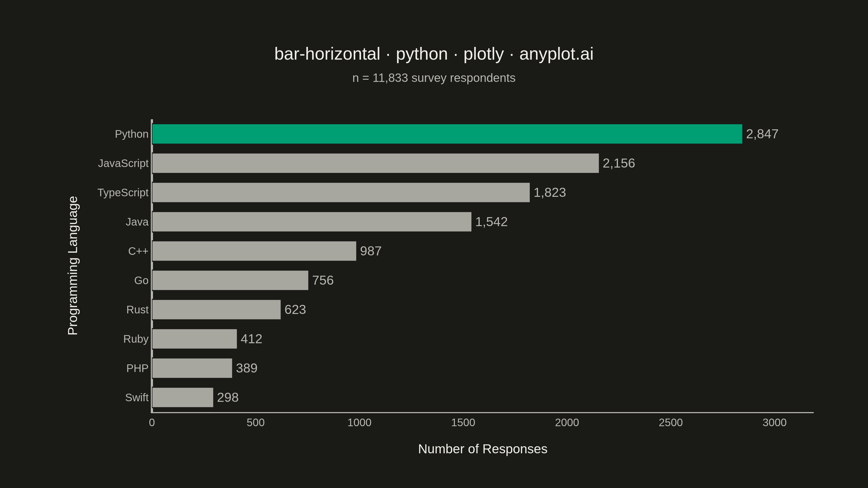868x488 pixels.
Task: Click the Ruby bar
Action: 194,339
